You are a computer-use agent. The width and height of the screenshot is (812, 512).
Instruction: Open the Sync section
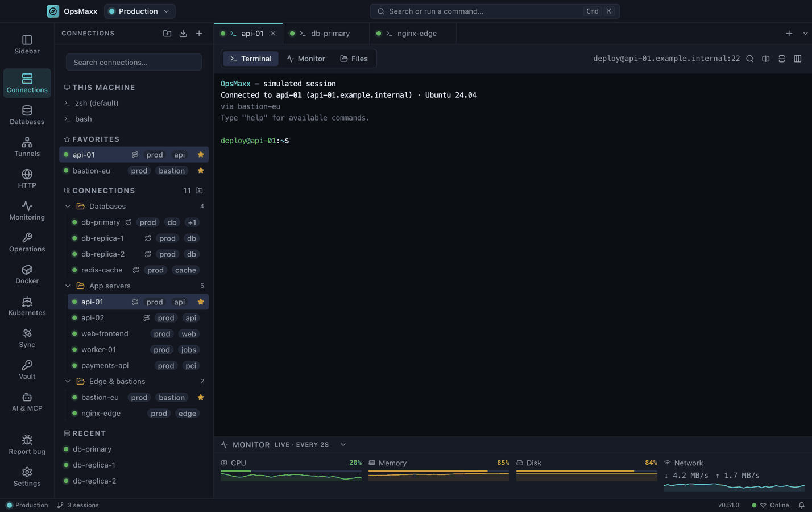coord(27,338)
